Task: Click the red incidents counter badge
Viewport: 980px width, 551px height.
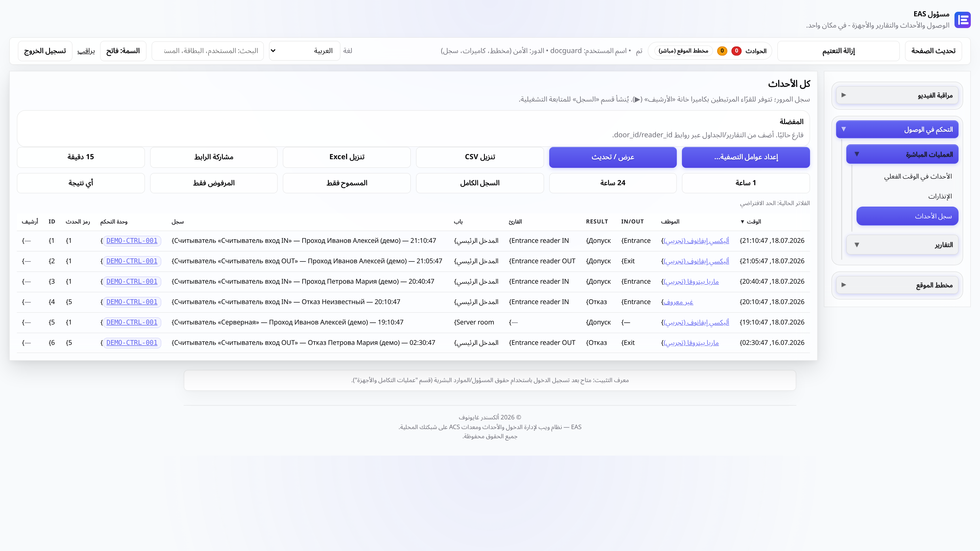Action: pyautogui.click(x=737, y=51)
